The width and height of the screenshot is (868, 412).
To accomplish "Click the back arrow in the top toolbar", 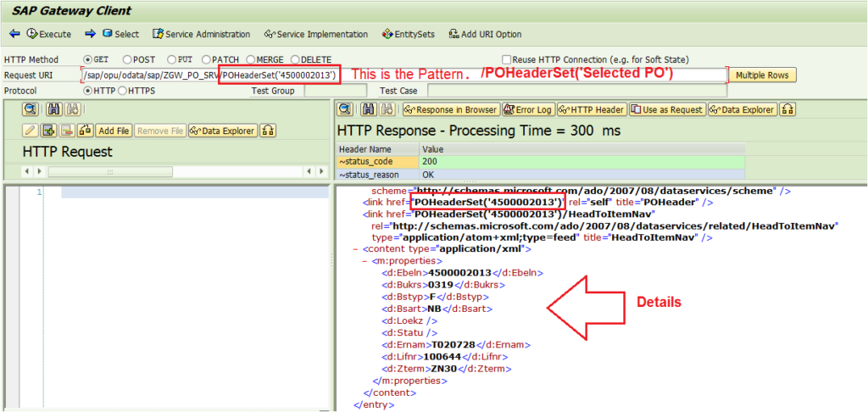I will pyautogui.click(x=14, y=34).
